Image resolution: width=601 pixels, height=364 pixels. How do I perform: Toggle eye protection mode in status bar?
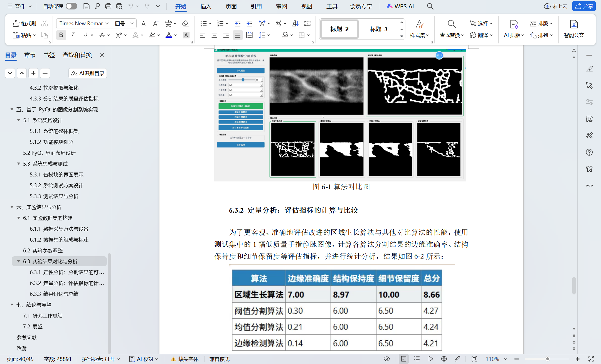[387, 359]
